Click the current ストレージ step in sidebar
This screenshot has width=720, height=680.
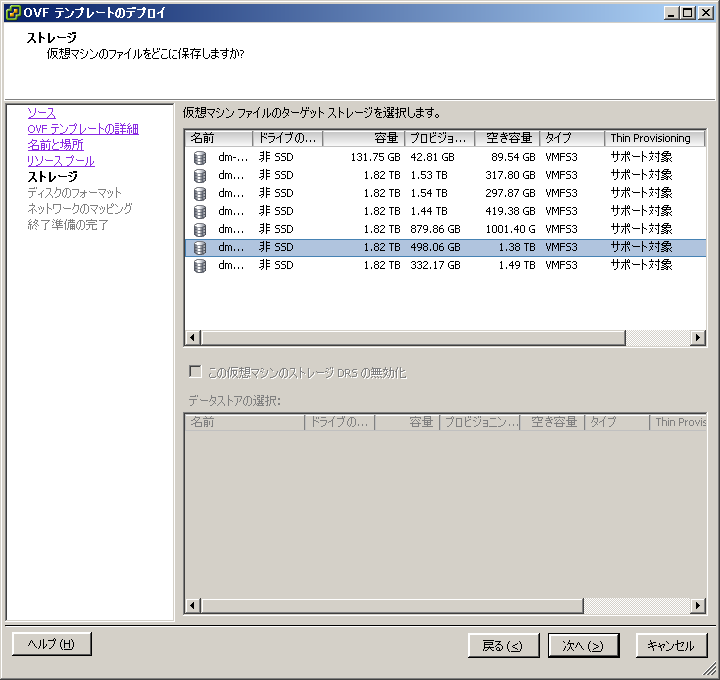[52, 177]
